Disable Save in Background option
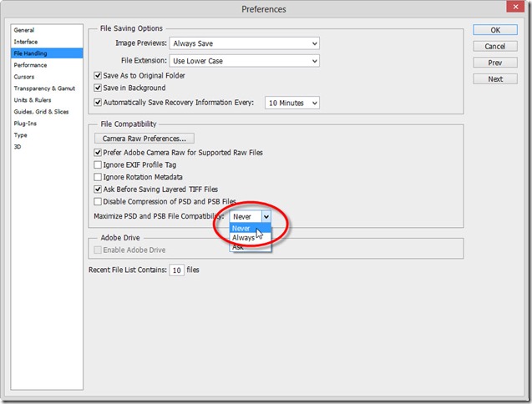532x404 pixels. point(98,88)
